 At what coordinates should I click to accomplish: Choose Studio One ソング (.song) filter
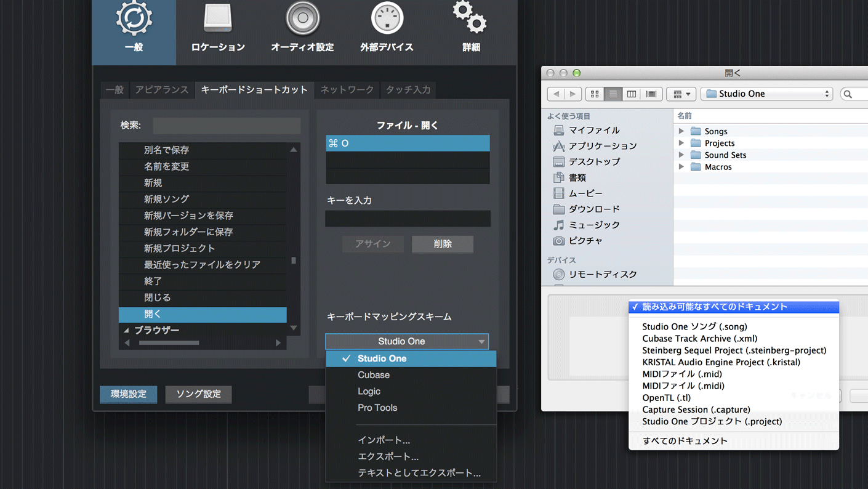pos(734,326)
